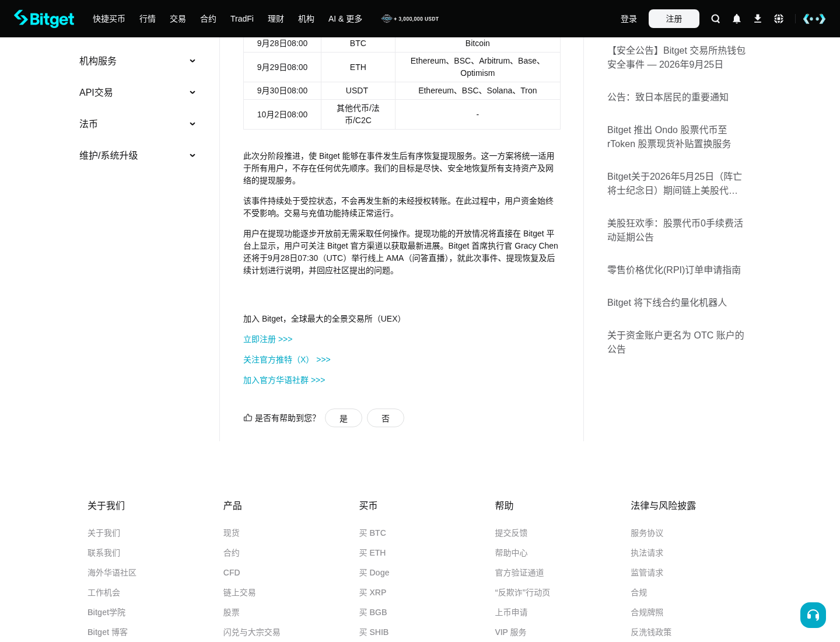Click footer Bitget 博客 link
The image size is (840, 642).
[107, 632]
